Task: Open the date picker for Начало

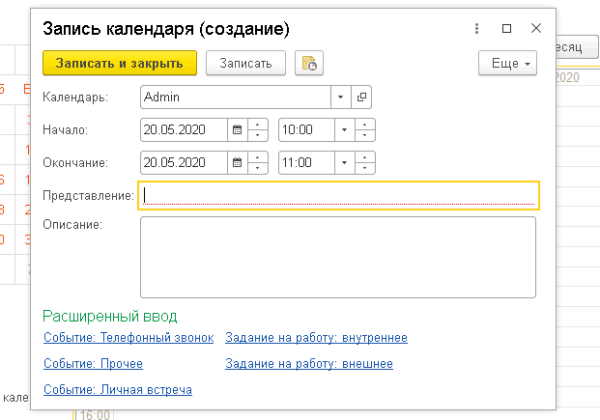Action: [x=237, y=130]
